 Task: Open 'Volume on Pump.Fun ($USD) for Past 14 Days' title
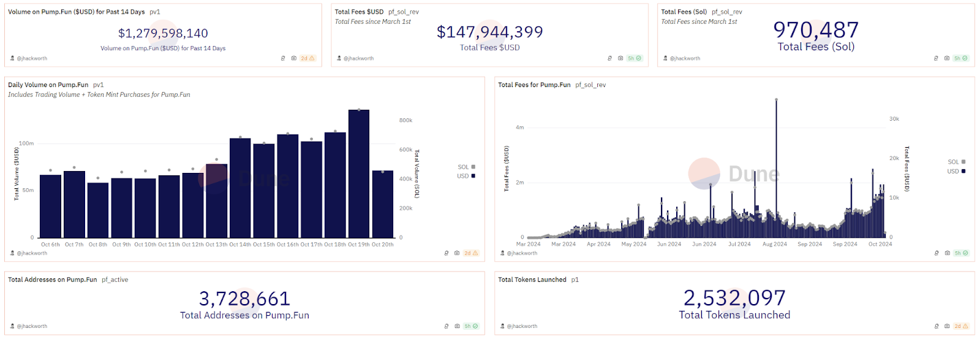77,12
